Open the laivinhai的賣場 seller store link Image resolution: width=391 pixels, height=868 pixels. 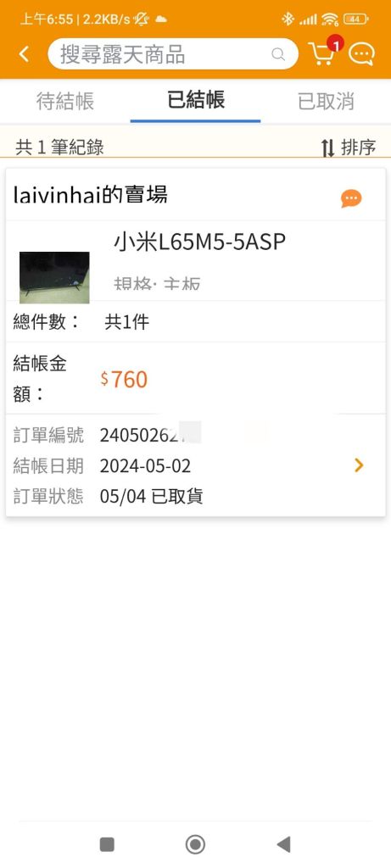click(90, 195)
